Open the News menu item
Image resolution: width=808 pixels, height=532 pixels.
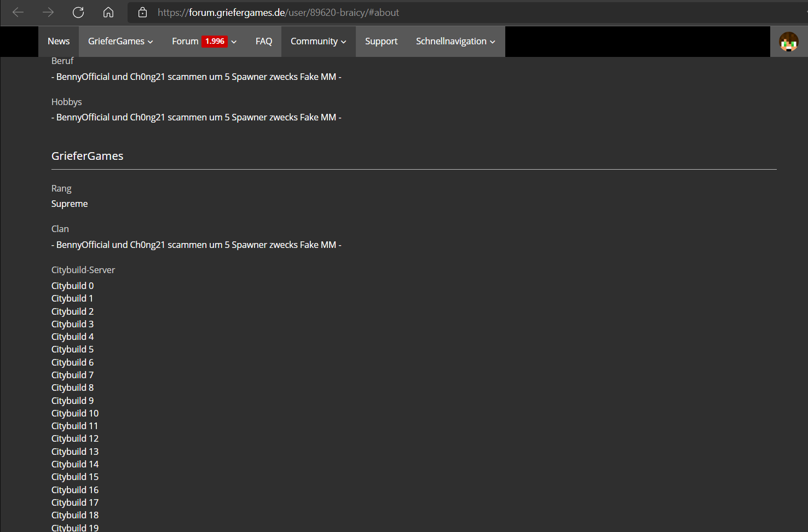(x=59, y=42)
